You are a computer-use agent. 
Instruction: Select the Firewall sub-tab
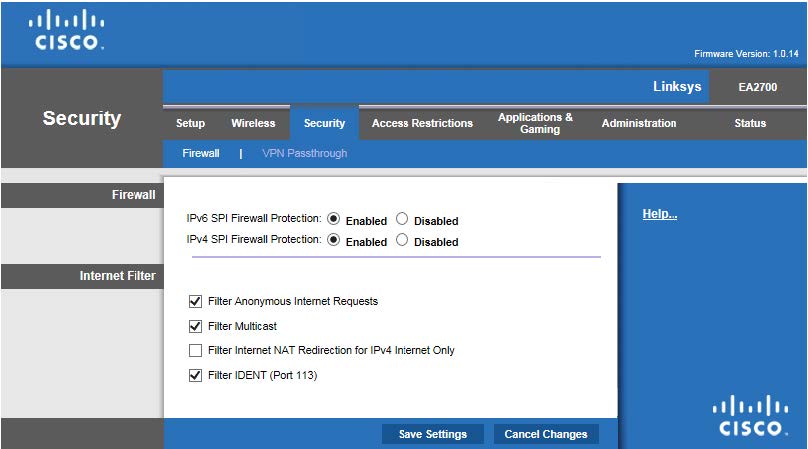click(201, 153)
